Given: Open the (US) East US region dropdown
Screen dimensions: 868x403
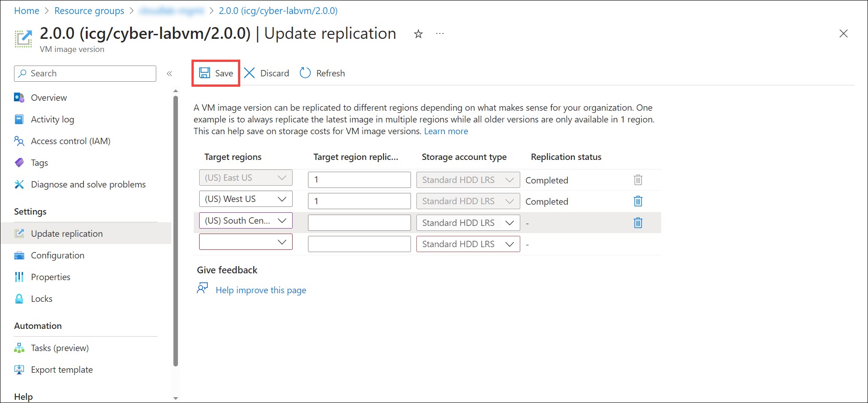Looking at the screenshot, I should tap(246, 178).
